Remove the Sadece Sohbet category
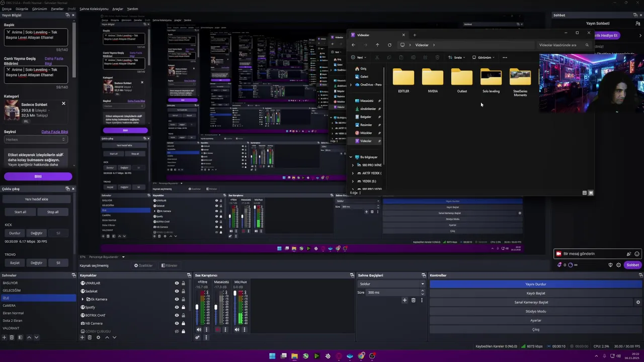This screenshot has width=644, height=362. (63, 104)
